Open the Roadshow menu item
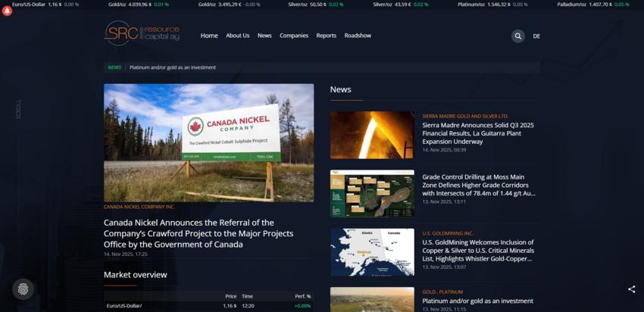Screen dimensions: 644x312 (x=358, y=36)
